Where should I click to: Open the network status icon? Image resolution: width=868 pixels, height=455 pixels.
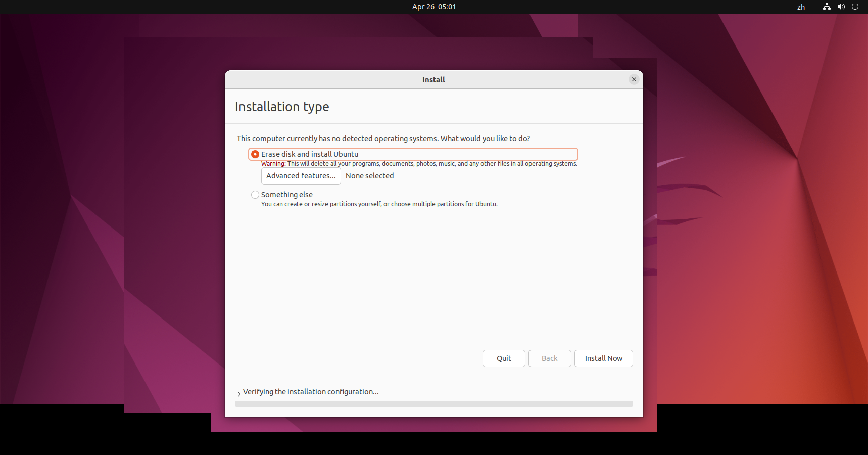click(x=827, y=7)
